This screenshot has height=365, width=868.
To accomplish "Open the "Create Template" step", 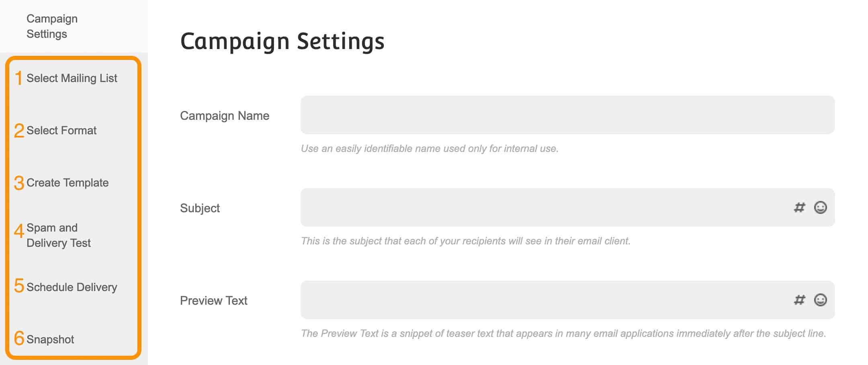I will tap(67, 182).
